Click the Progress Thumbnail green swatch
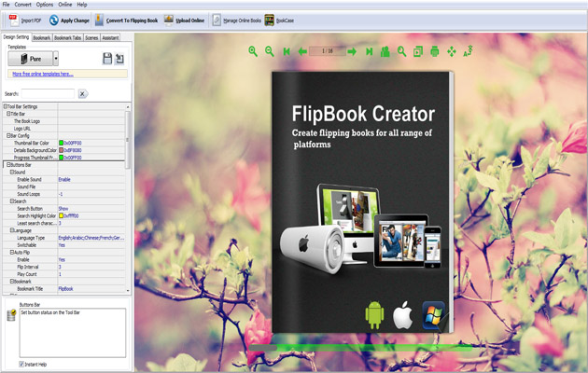This screenshot has width=588, height=373. [61, 158]
